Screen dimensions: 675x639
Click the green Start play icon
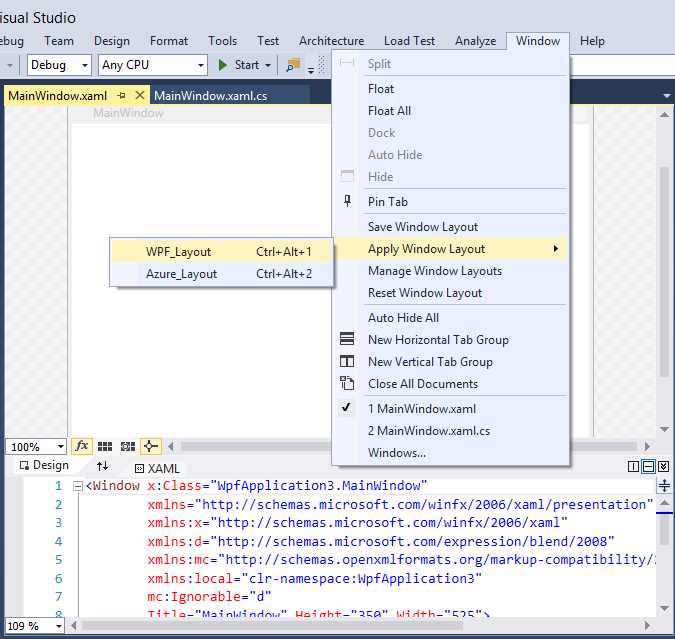223,65
